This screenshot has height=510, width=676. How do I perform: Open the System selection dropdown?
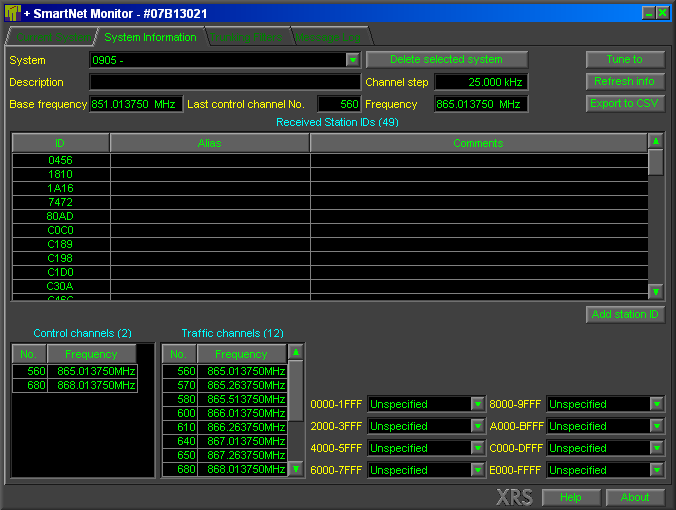(352, 60)
